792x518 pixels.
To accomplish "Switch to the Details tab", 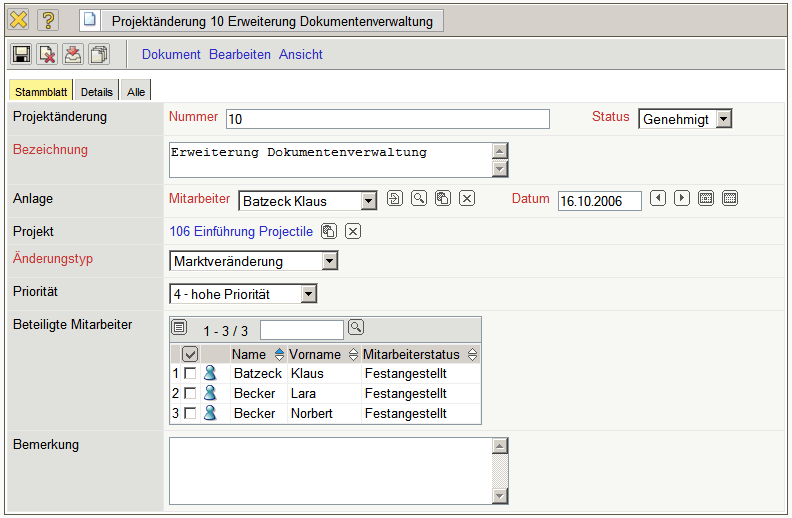I will [97, 91].
